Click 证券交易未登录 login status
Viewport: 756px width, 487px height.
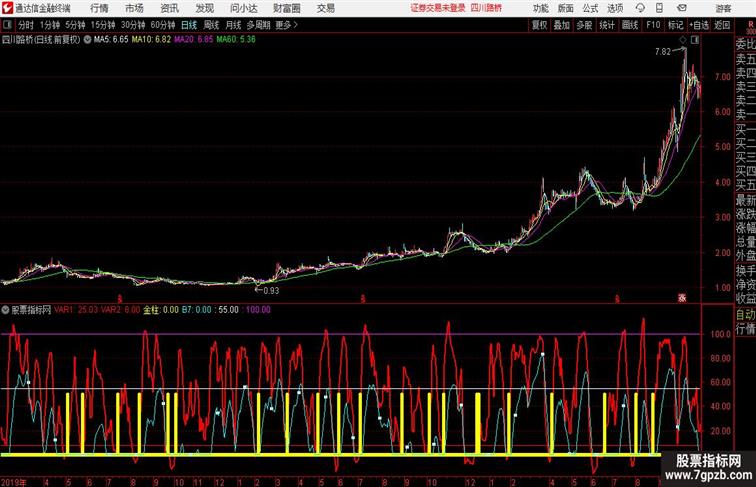tap(438, 8)
